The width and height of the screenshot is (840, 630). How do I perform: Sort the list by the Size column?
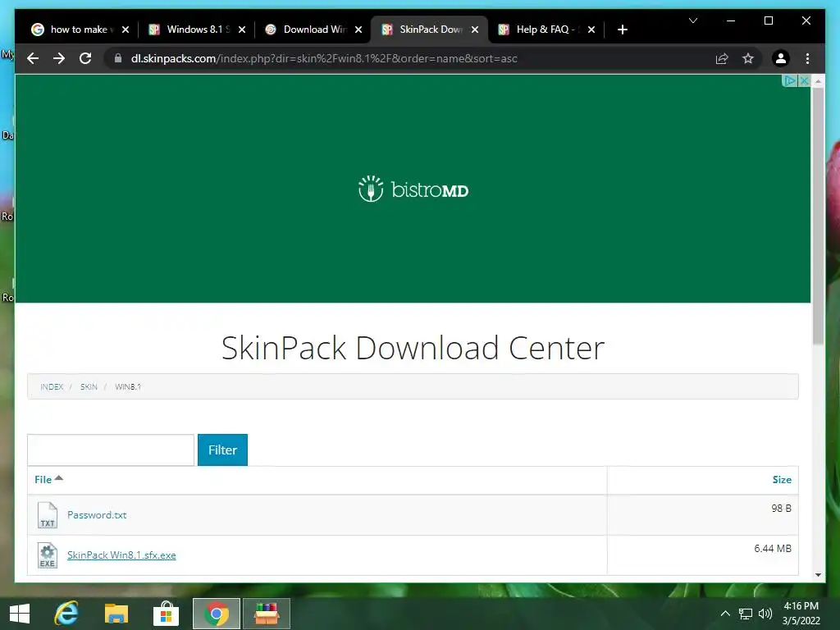(782, 479)
